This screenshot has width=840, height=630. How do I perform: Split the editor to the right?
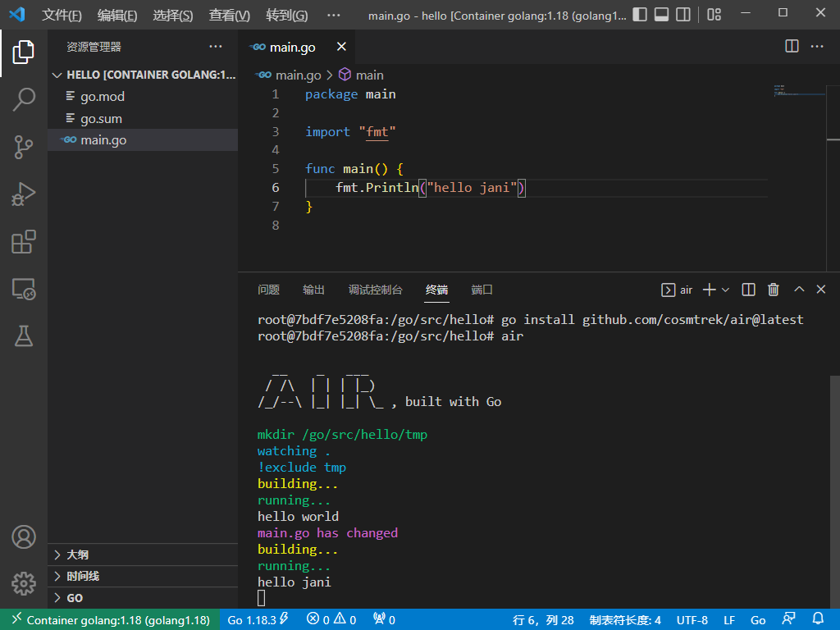[x=792, y=47]
